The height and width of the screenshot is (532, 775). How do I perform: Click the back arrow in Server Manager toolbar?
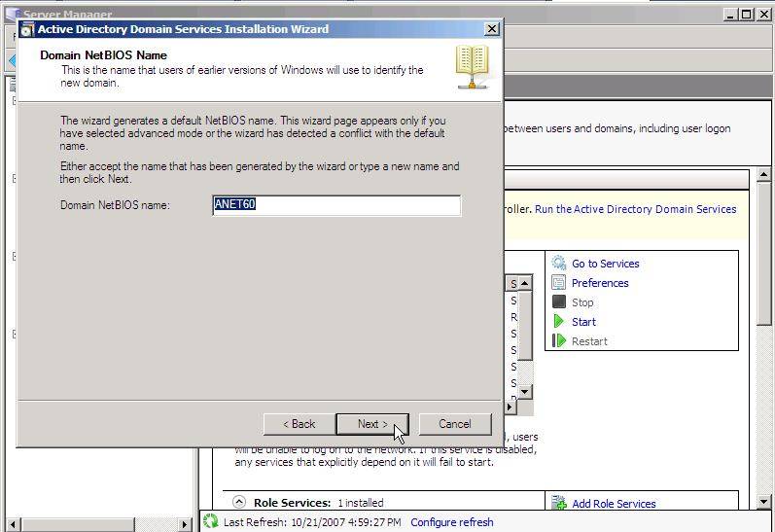(x=13, y=61)
